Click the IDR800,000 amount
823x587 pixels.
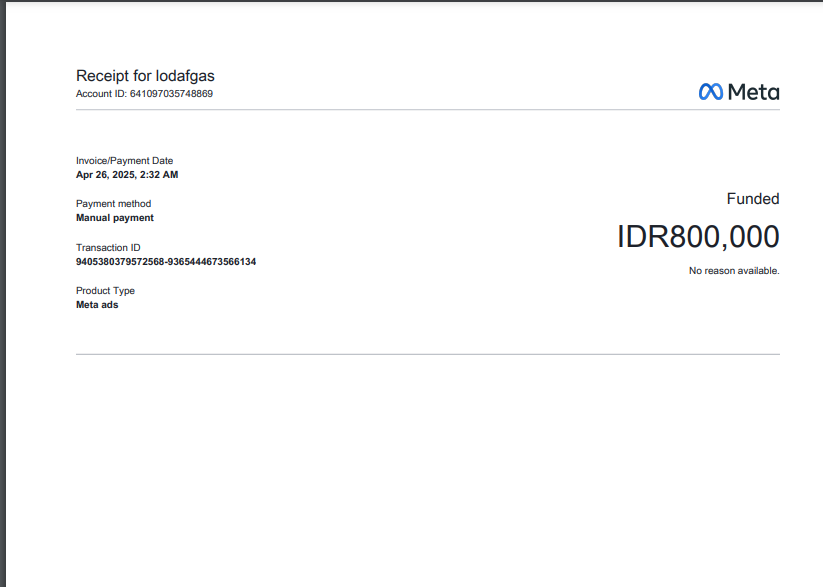tap(697, 237)
